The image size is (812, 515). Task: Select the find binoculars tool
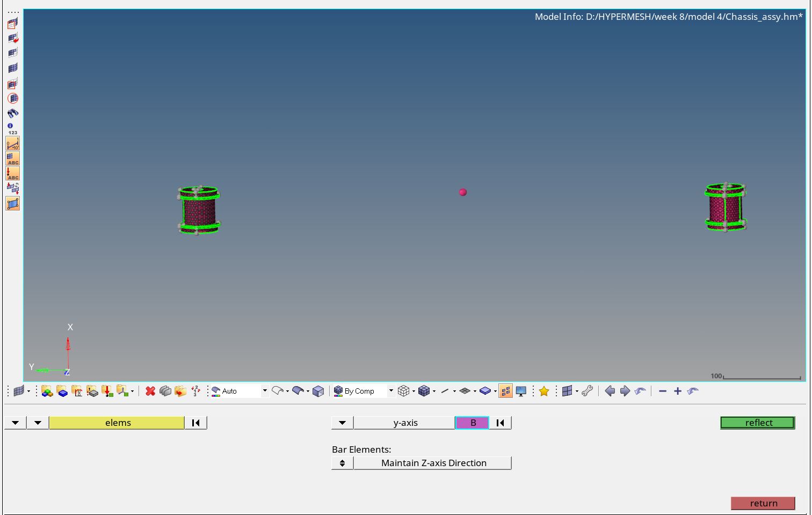[12, 113]
